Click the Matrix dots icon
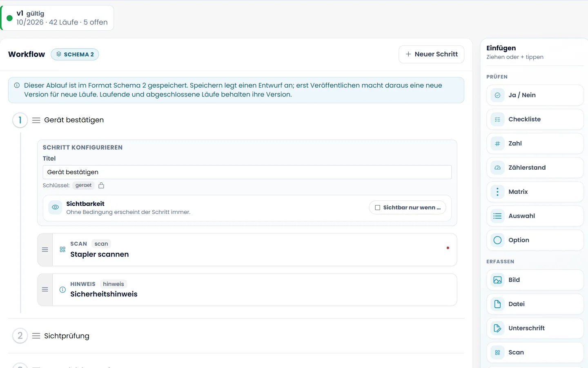Viewport: 588px width, 368px height. click(x=497, y=192)
